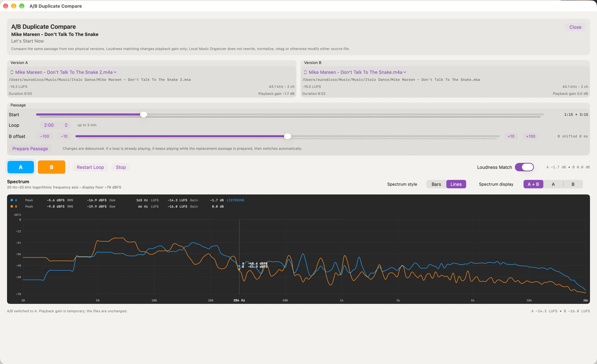Screen dimensions: 597x364
Task: Open Version A file selector dropdown
Action: pyautogui.click(x=63, y=72)
